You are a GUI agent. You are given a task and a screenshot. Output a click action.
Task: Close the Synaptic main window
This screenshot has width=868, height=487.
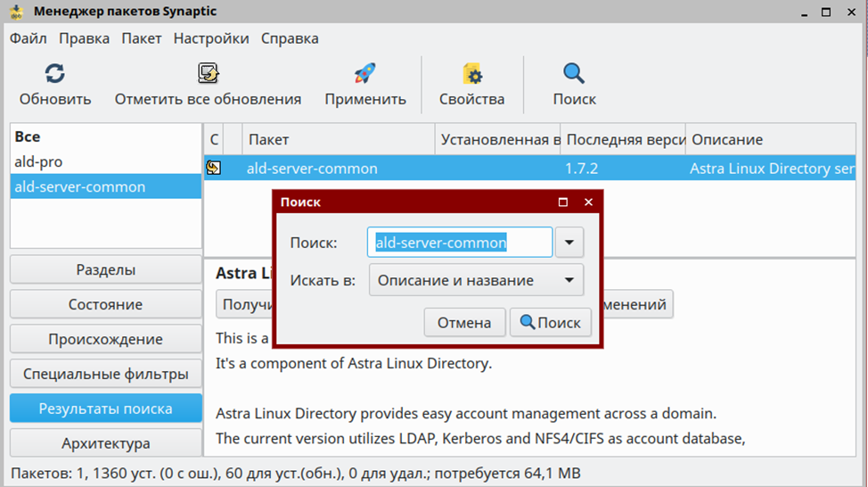coord(851,12)
